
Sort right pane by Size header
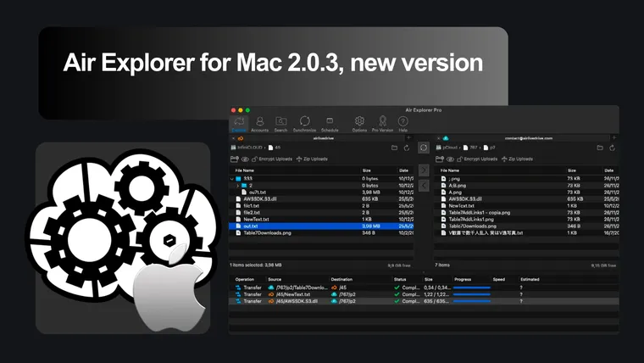(572, 170)
